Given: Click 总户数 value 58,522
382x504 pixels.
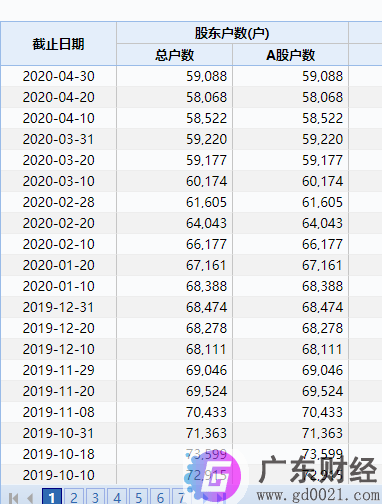Looking at the screenshot, I should [x=206, y=118].
